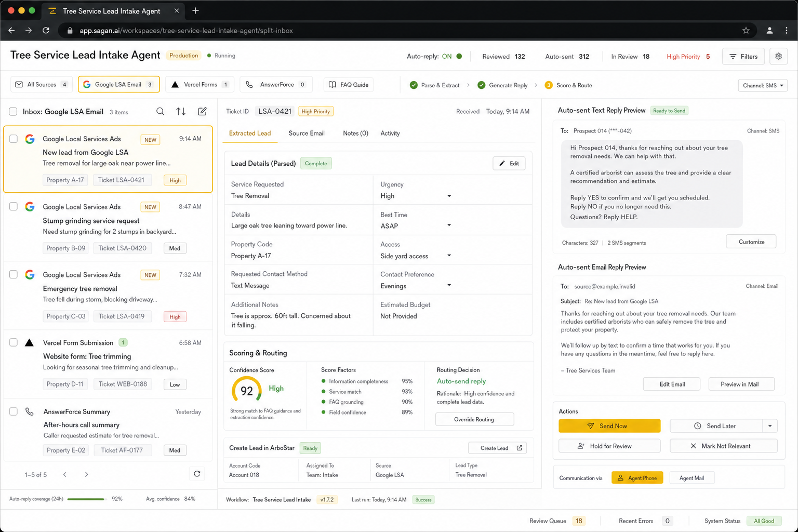Viewport: 798px width, 532px height.
Task: Click the Google icon on stump grinding email
Action: tap(30, 207)
